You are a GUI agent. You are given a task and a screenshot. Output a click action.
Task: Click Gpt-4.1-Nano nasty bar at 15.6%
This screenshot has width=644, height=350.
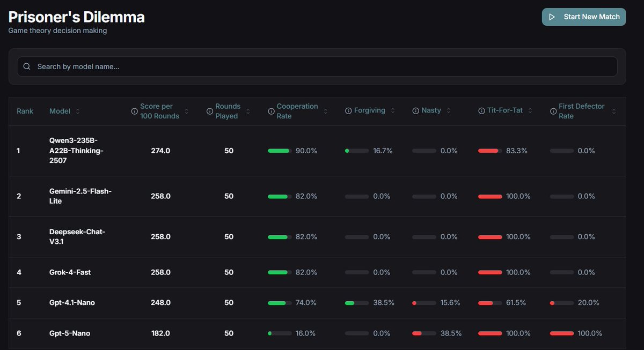click(x=424, y=303)
